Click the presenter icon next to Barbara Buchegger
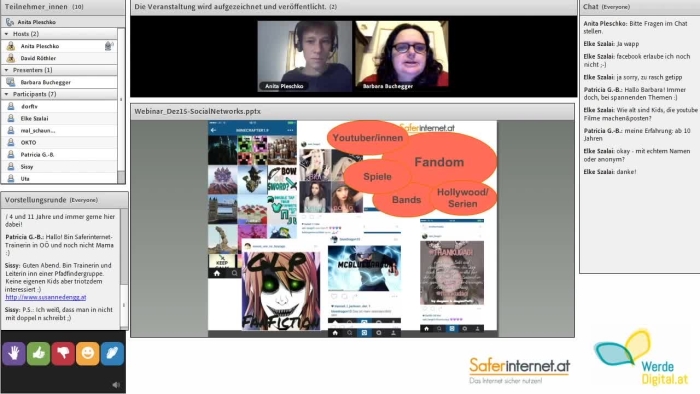The image size is (700, 394). click(11, 82)
